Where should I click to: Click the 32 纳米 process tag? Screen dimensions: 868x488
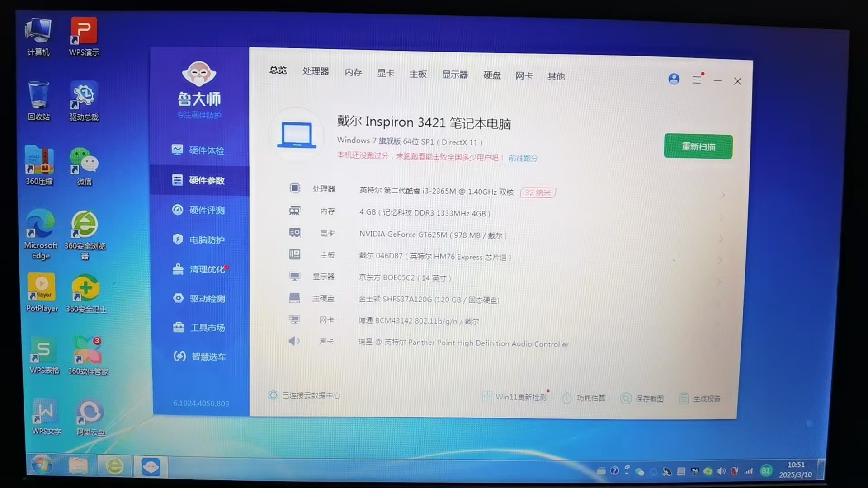(538, 192)
